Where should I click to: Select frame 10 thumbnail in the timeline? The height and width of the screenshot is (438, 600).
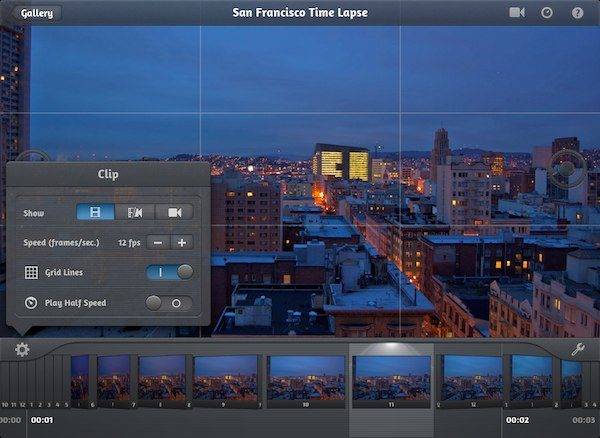(306, 379)
